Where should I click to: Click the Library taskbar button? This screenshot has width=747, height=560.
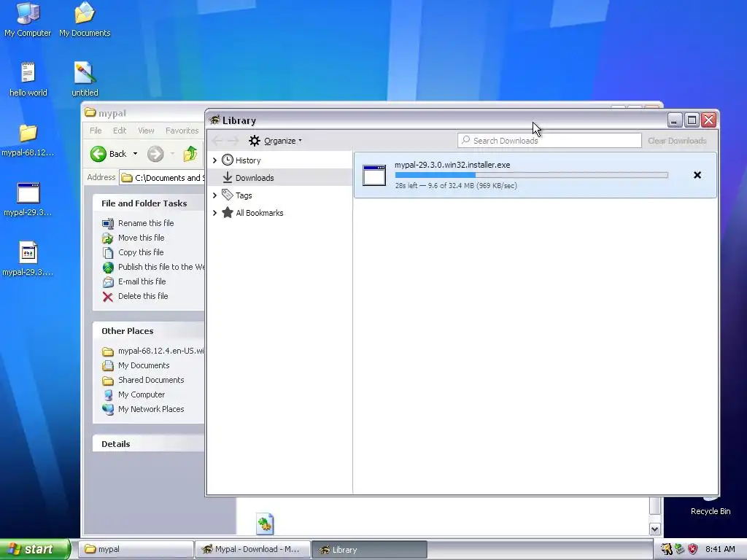coord(369,549)
